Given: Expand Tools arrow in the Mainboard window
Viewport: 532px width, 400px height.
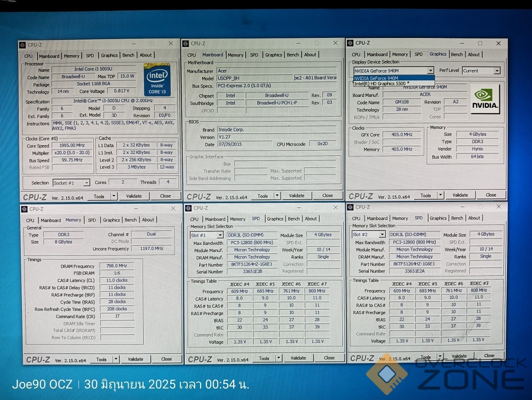Looking at the screenshot, I should click(277, 195).
